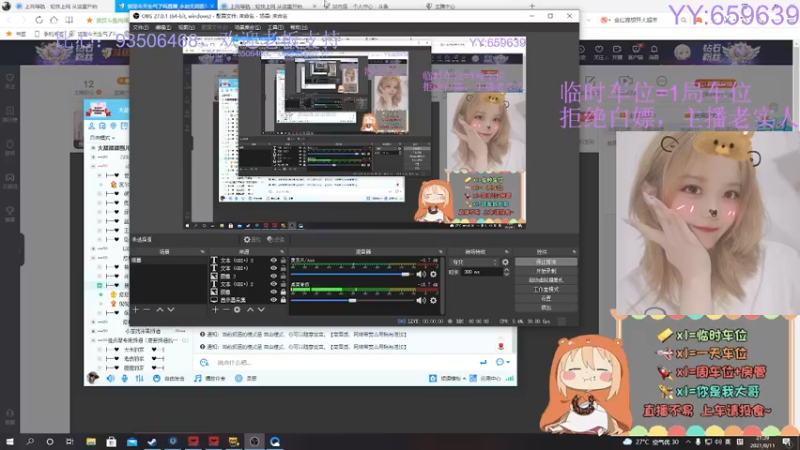Toggle lock on the 图像 source
Screen dimensions: 800x450
tap(283, 292)
